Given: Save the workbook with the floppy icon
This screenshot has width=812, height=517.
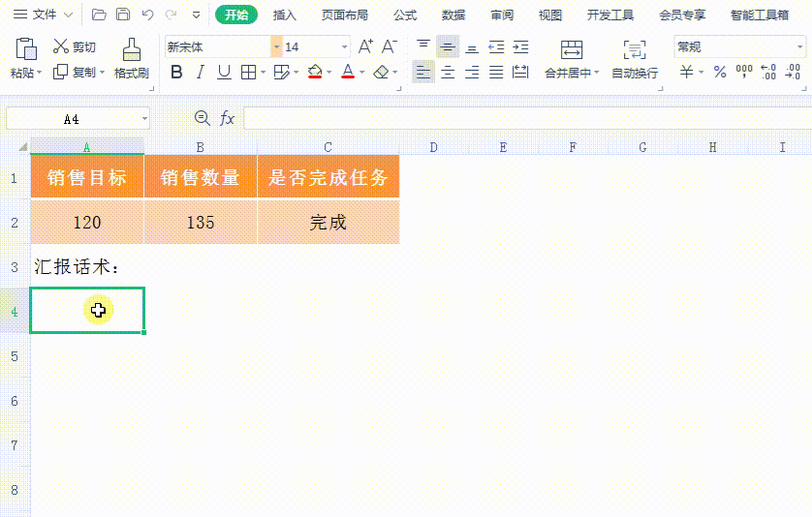Looking at the screenshot, I should coord(123,15).
